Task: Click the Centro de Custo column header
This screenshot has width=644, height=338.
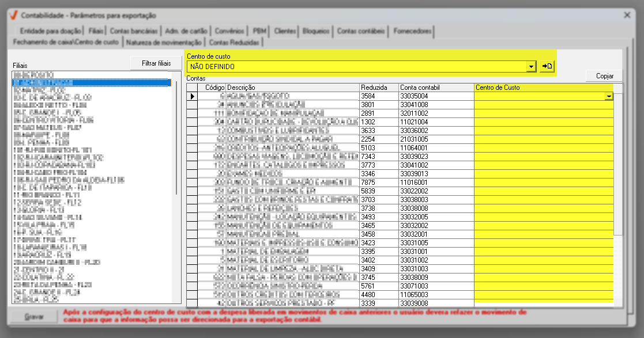Action: pyautogui.click(x=543, y=88)
